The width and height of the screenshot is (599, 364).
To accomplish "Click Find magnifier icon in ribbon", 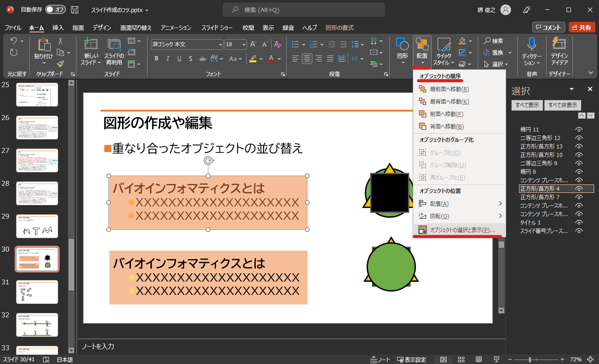I will [487, 41].
